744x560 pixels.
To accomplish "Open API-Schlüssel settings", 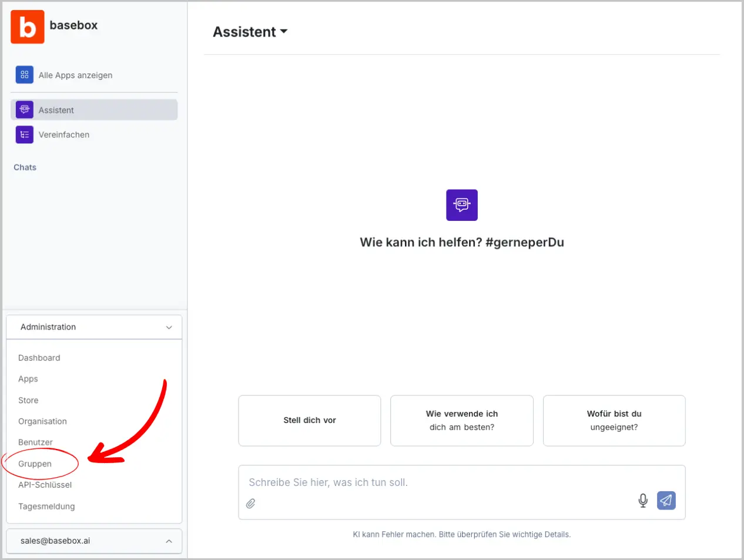I will 45,485.
